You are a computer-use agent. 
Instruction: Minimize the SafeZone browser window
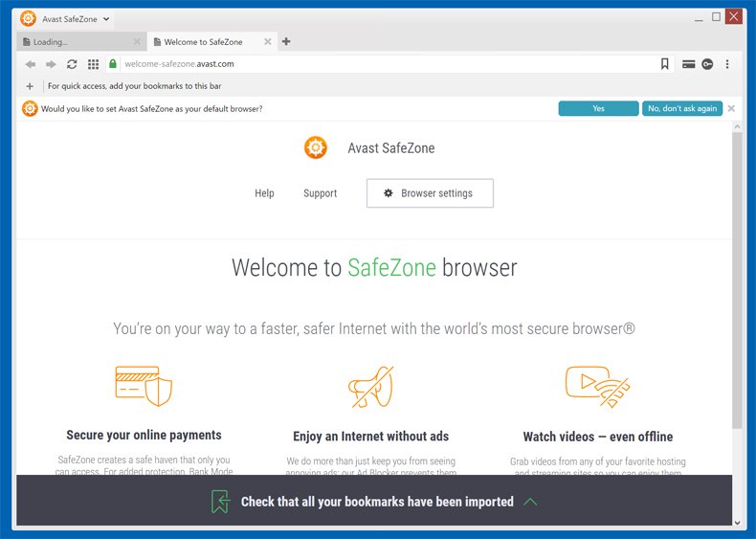tap(699, 18)
